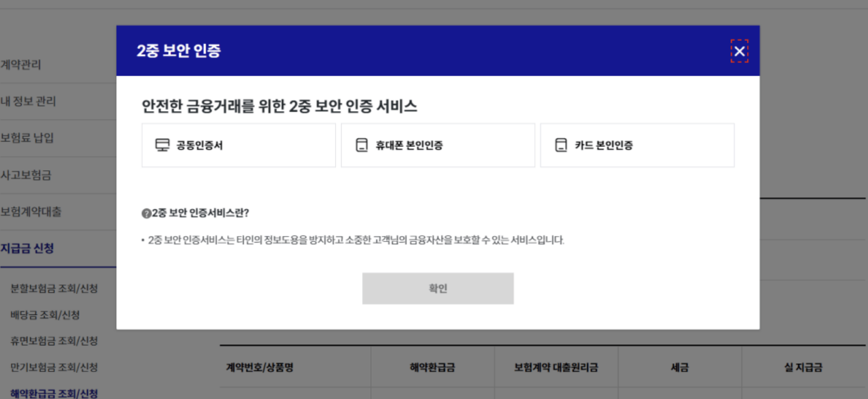Open 보험계약대출 sidebar menu
Viewport: 868px width, 399px height.
pyautogui.click(x=31, y=212)
